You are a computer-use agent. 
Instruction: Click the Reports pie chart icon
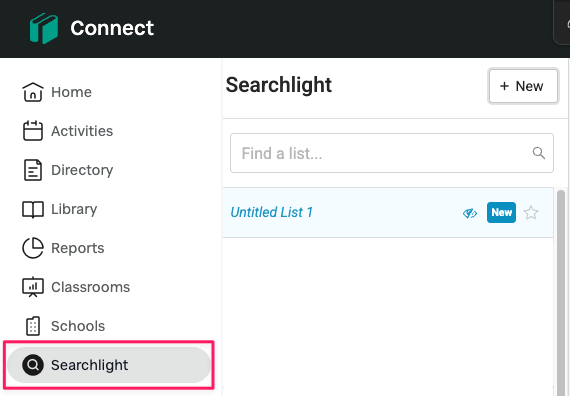point(33,248)
